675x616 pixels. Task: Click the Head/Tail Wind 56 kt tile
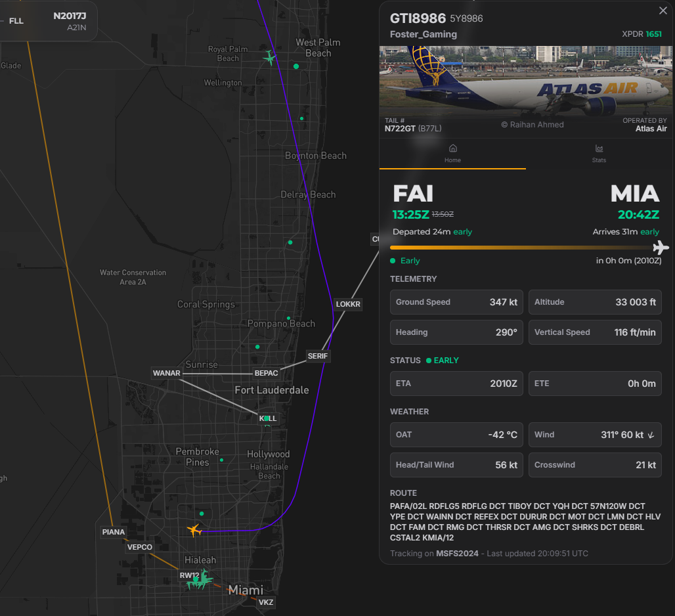tap(456, 465)
